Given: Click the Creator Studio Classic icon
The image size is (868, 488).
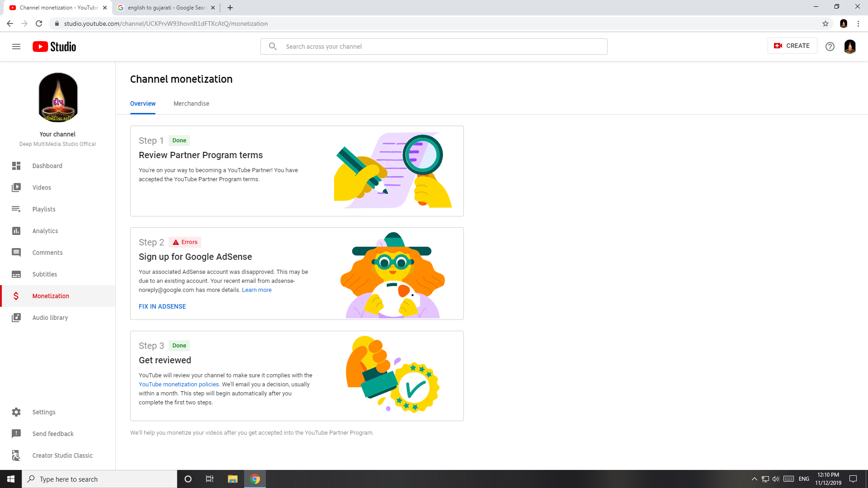Looking at the screenshot, I should (x=16, y=455).
